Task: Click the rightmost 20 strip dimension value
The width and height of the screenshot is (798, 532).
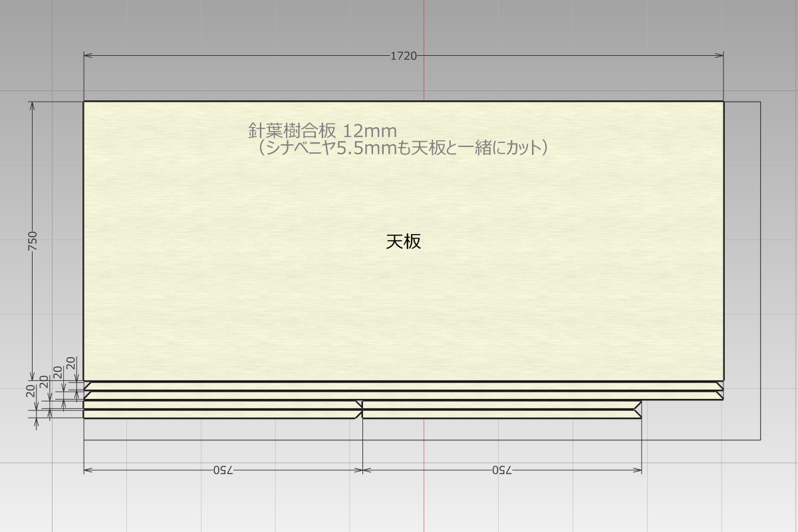Action: (x=71, y=363)
